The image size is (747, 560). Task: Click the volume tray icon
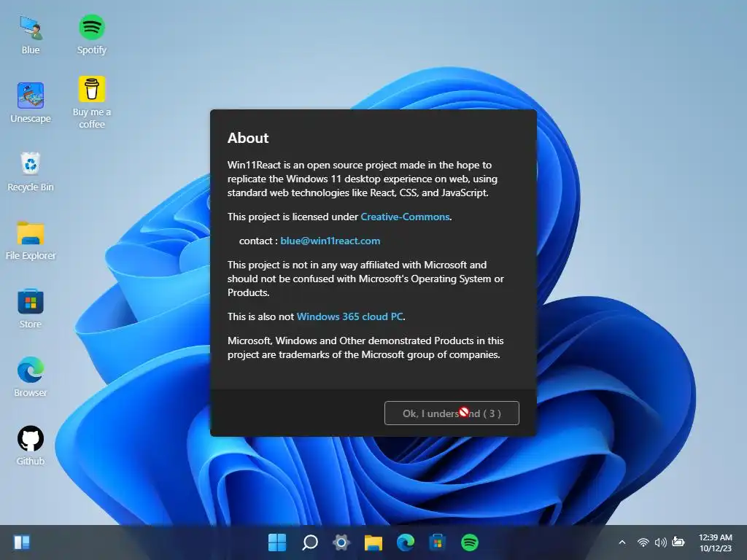point(661,542)
